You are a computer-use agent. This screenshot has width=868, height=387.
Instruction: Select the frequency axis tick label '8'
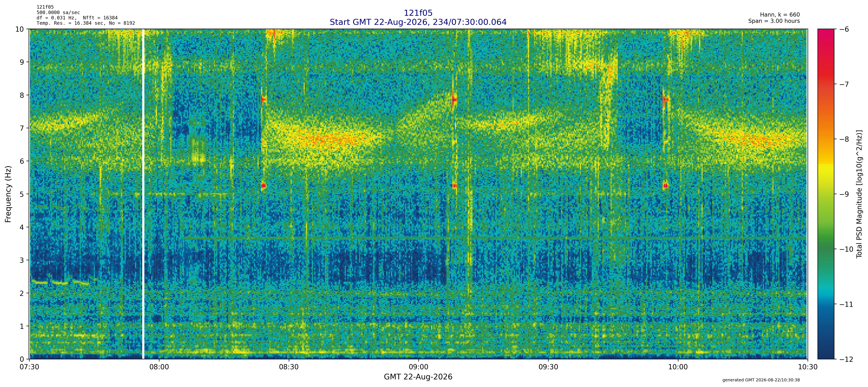(22, 95)
